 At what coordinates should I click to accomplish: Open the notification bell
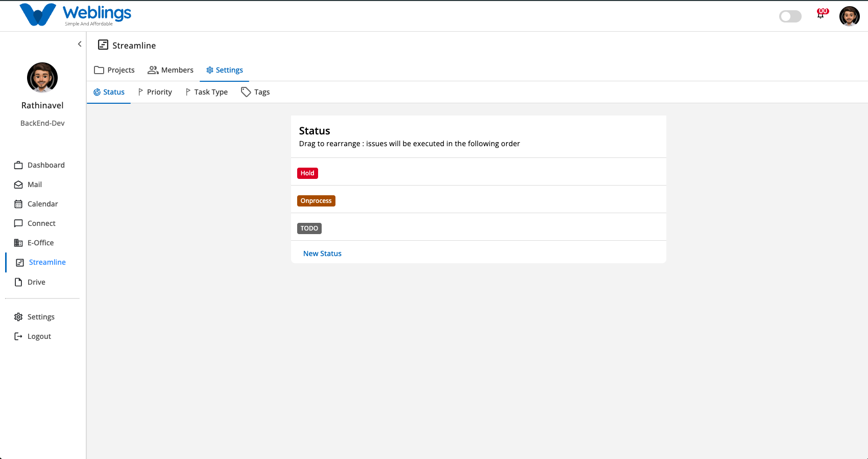821,14
